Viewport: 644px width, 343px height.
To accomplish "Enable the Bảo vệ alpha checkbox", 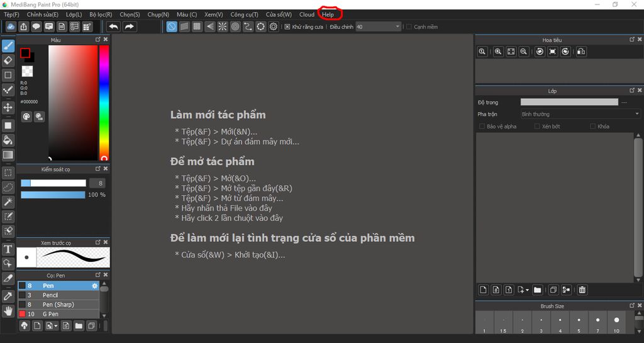I will pyautogui.click(x=482, y=127).
